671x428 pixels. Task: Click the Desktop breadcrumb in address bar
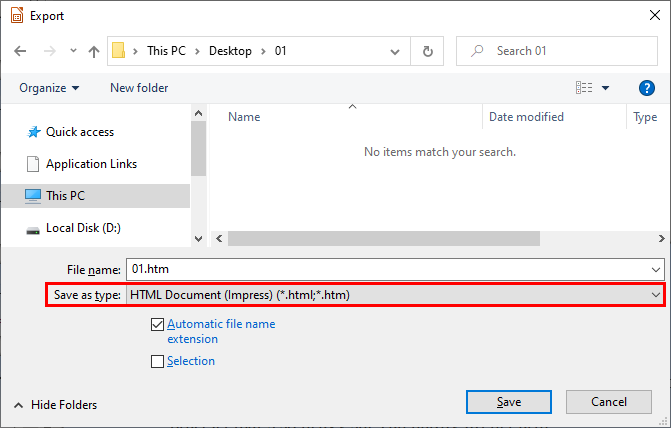pyautogui.click(x=230, y=51)
